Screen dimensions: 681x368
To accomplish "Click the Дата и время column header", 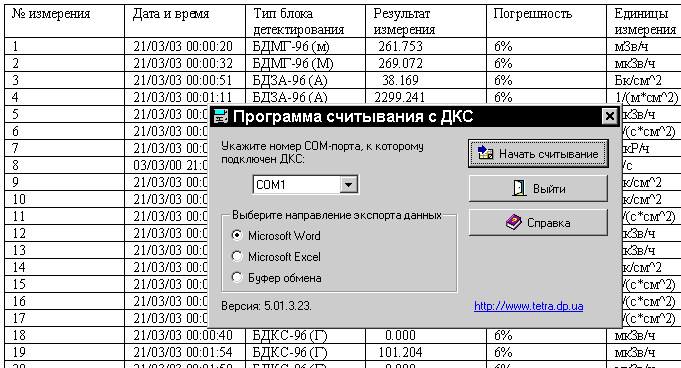I will (x=171, y=14).
